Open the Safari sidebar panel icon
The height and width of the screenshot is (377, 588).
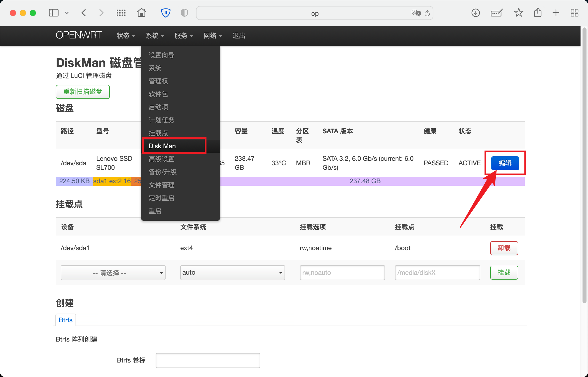pyautogui.click(x=54, y=13)
